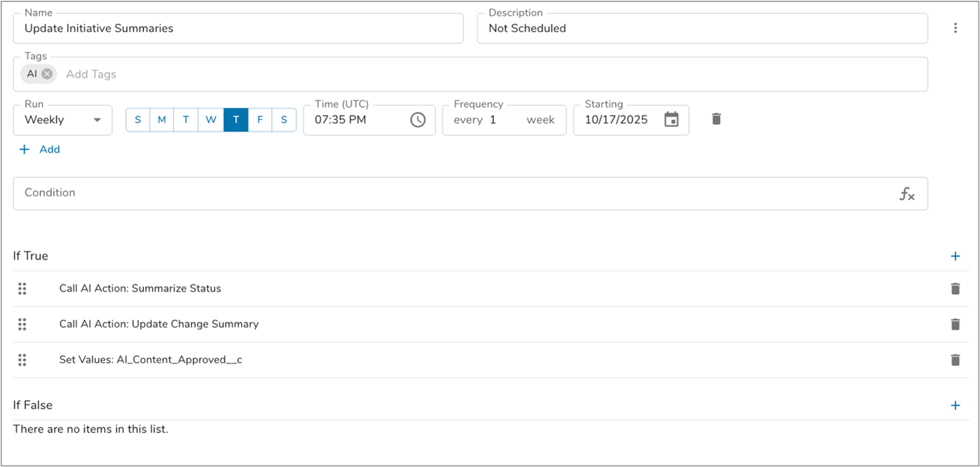Open the Starting date calendar picker

click(672, 120)
